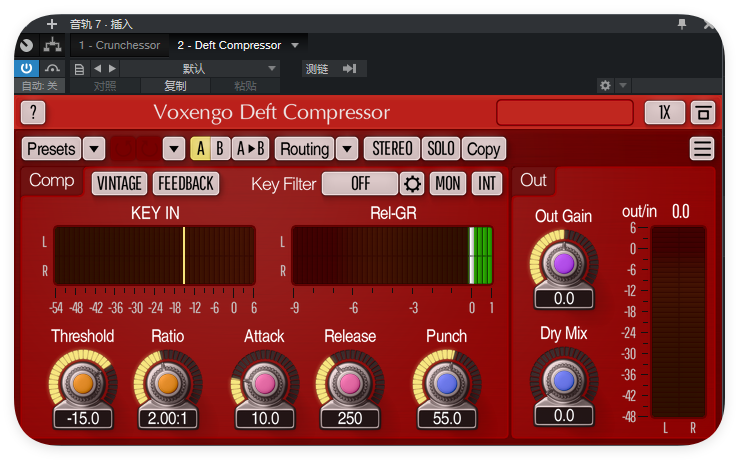This screenshot has width=739, height=460.
Task: Click the Attack value field 10.0
Action: 265,419
